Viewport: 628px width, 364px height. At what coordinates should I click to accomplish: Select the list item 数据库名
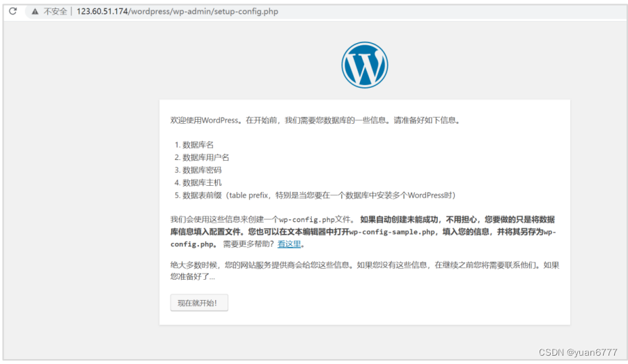(198, 145)
